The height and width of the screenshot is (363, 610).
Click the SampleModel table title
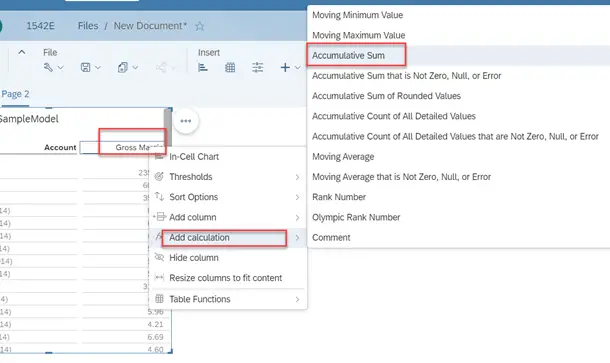coord(29,119)
